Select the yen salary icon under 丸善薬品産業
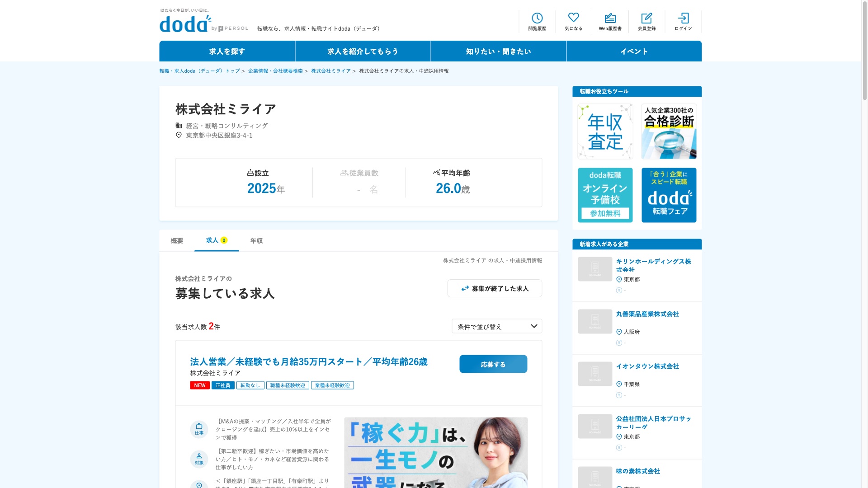 [x=619, y=343]
